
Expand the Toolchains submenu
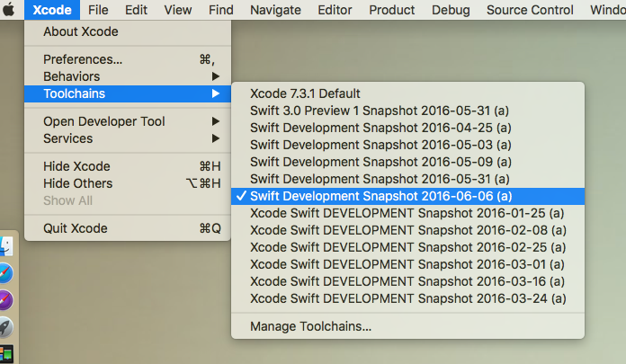128,93
